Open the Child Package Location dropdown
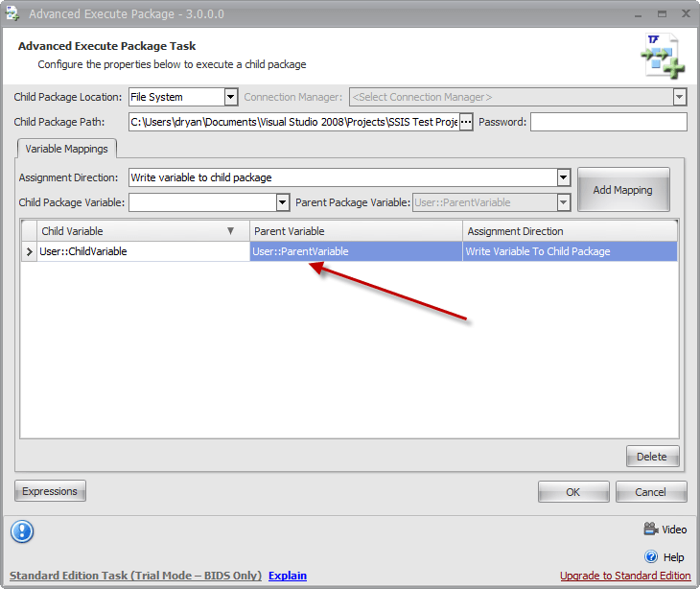 coord(231,97)
